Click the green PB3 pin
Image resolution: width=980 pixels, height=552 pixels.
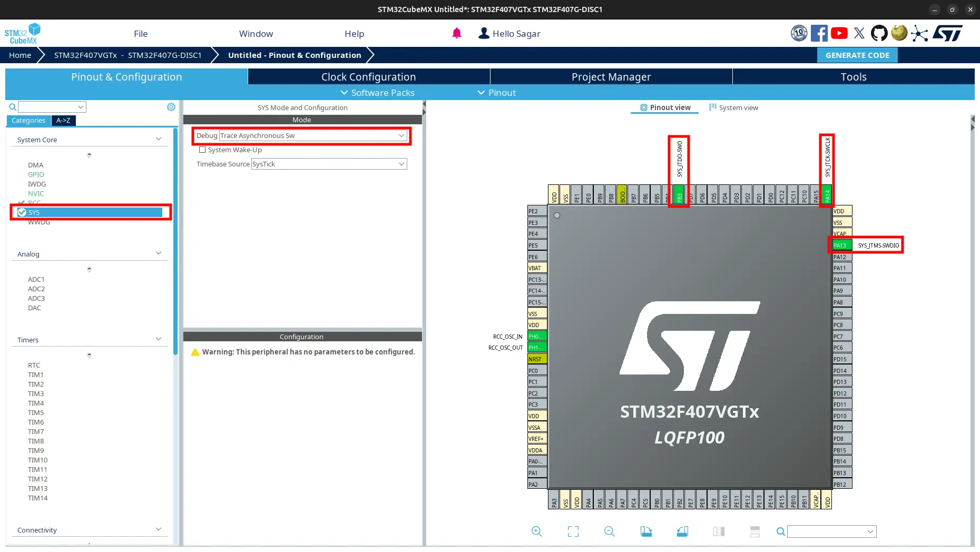(x=679, y=195)
